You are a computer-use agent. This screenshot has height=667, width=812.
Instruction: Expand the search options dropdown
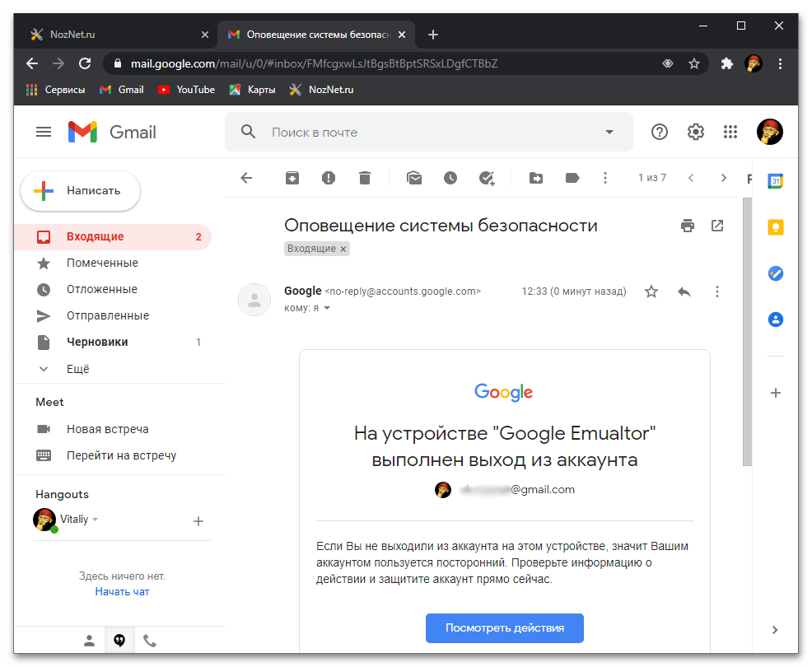[x=609, y=133]
